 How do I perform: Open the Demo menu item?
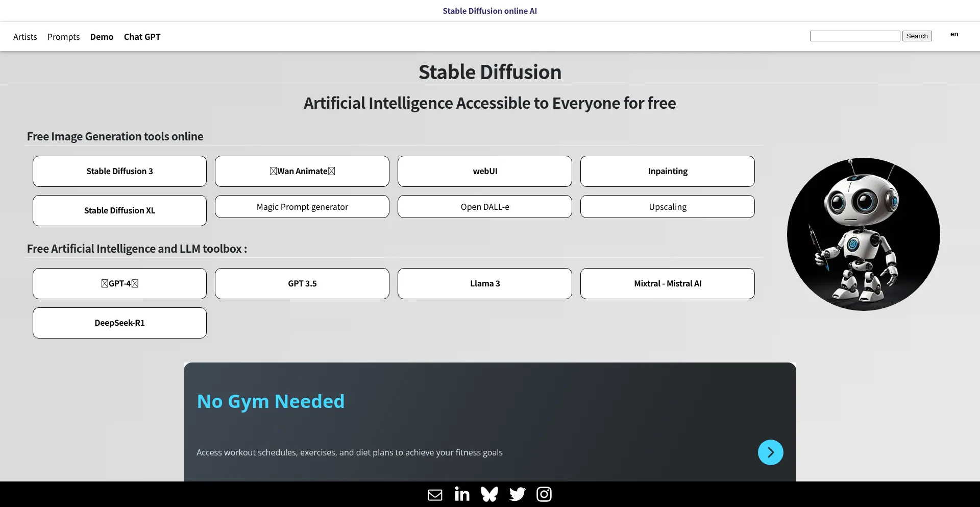point(102,37)
